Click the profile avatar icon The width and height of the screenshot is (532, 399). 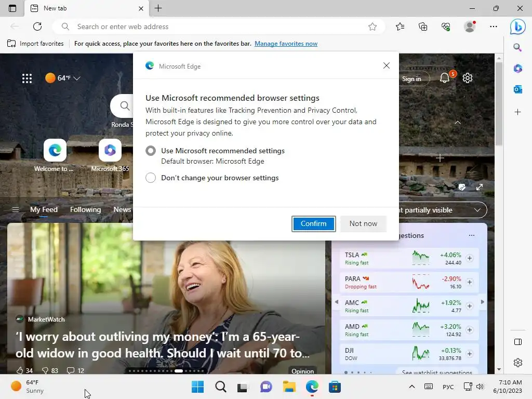pyautogui.click(x=470, y=26)
